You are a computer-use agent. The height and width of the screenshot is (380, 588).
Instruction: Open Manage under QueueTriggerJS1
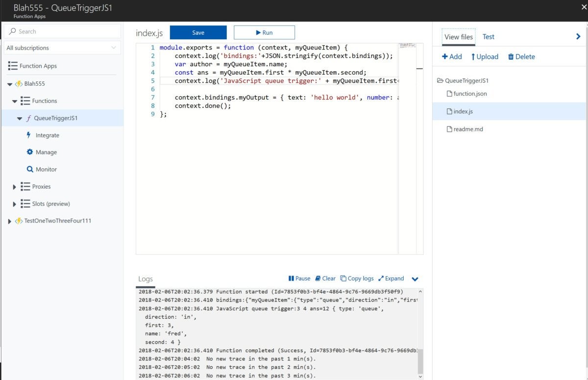pyautogui.click(x=46, y=152)
